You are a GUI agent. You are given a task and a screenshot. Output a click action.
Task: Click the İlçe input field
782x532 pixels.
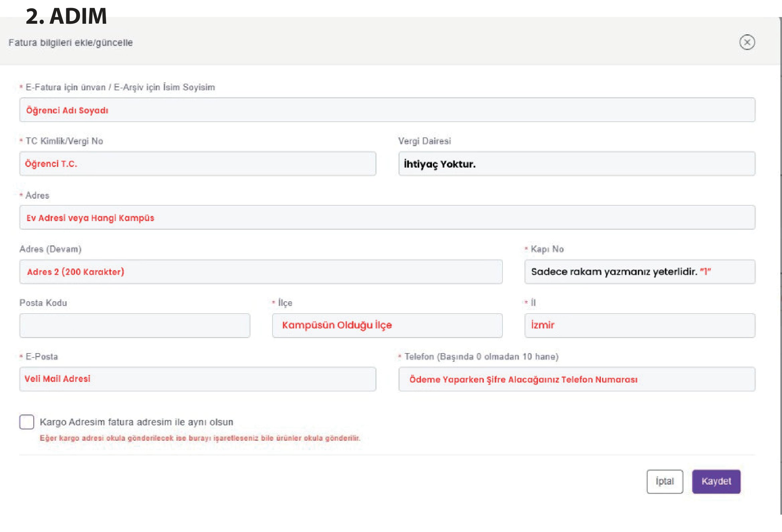coord(387,325)
